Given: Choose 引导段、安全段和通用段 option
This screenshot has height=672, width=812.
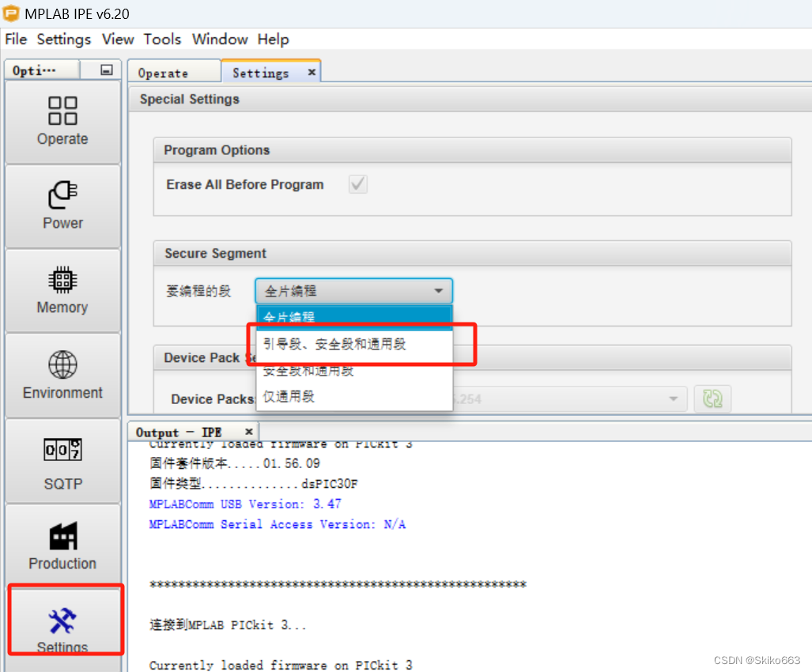Looking at the screenshot, I should pyautogui.click(x=354, y=344).
